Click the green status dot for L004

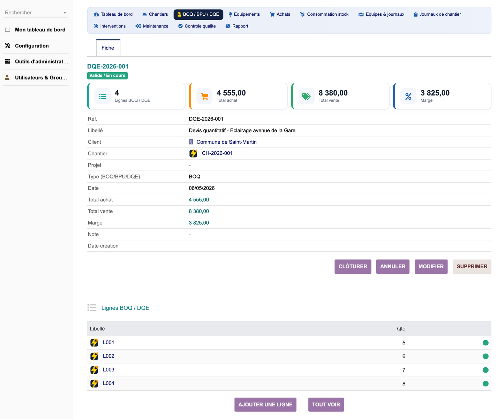click(486, 383)
